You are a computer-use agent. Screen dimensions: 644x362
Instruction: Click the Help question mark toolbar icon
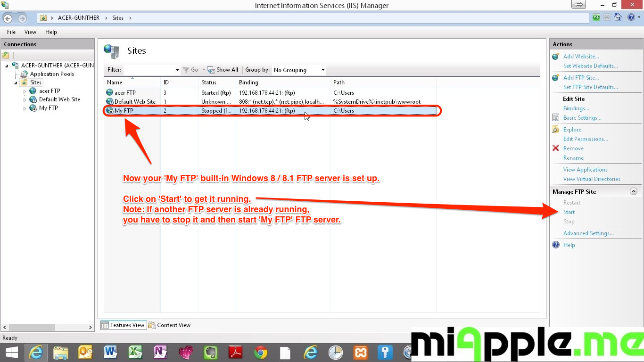tap(631, 17)
